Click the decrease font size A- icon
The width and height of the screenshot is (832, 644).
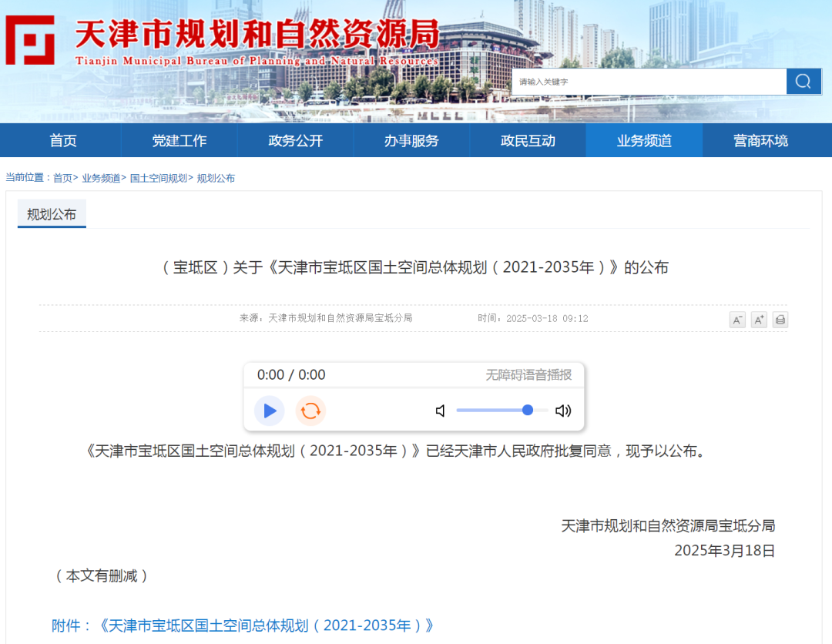737,320
